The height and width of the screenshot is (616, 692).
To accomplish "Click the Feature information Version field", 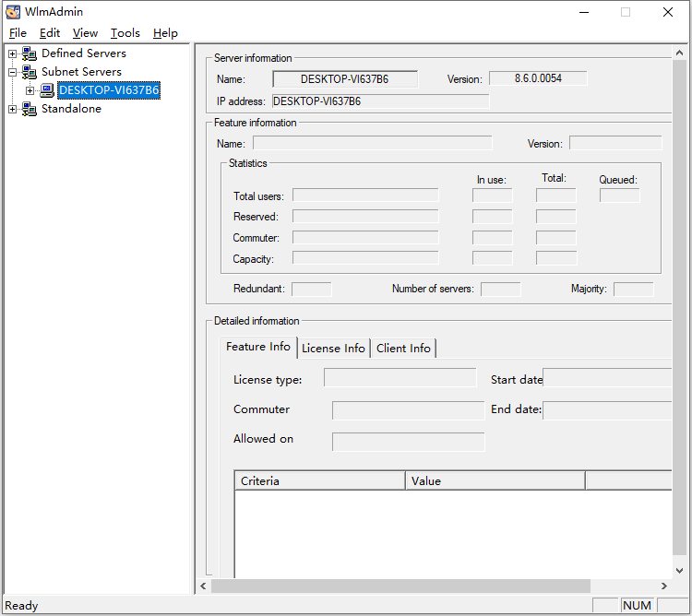I will tap(615, 143).
